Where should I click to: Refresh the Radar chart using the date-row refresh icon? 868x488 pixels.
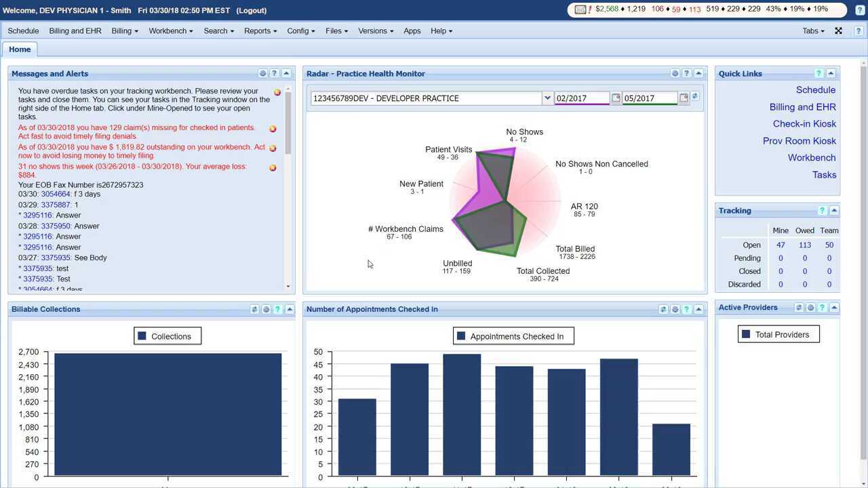(695, 97)
